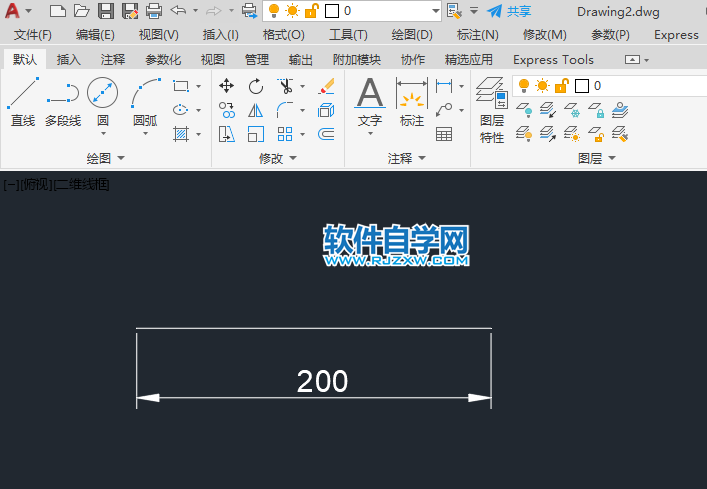Click the Undo arrow

coord(179,10)
